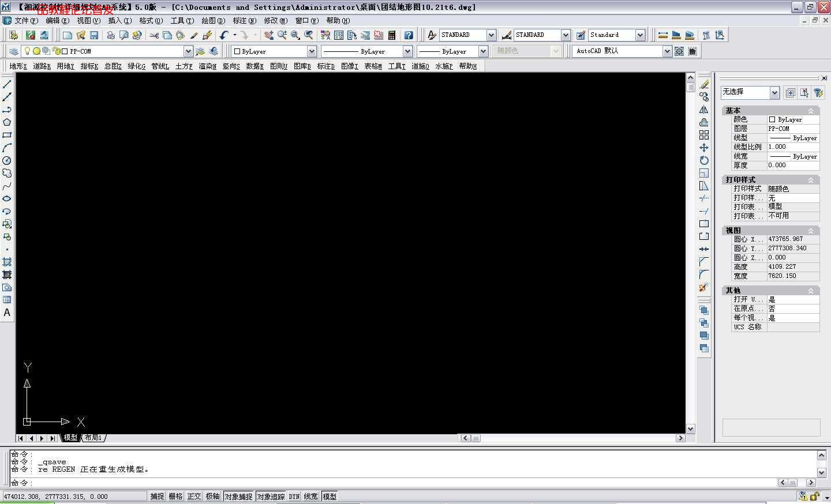The width and height of the screenshot is (831, 504).
Task: Open the lineweight ByLayer dropdown
Action: tap(484, 51)
